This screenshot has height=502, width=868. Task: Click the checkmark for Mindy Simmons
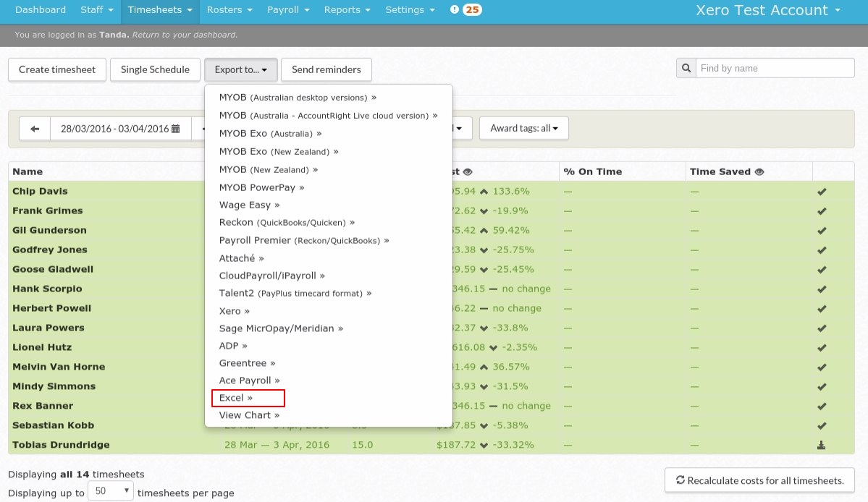click(x=822, y=386)
